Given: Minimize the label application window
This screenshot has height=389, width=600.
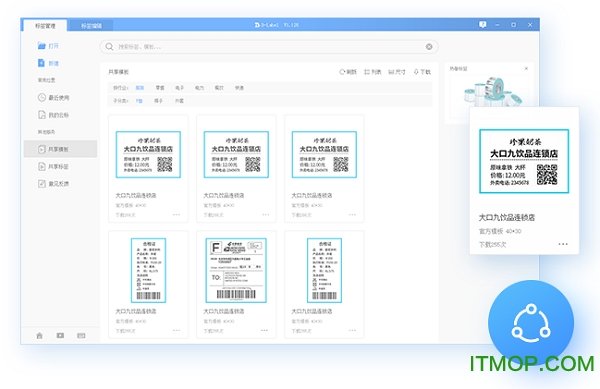Looking at the screenshot, I should point(497,24).
